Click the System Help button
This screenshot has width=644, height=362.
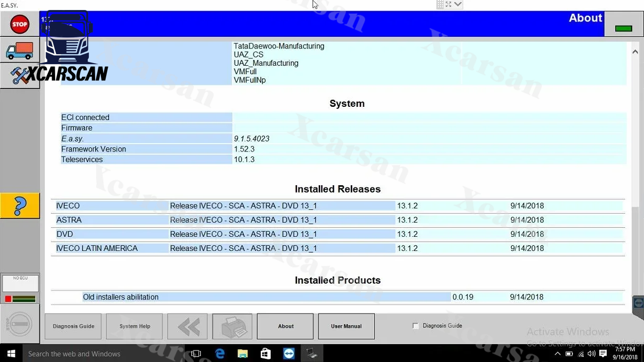point(135,326)
